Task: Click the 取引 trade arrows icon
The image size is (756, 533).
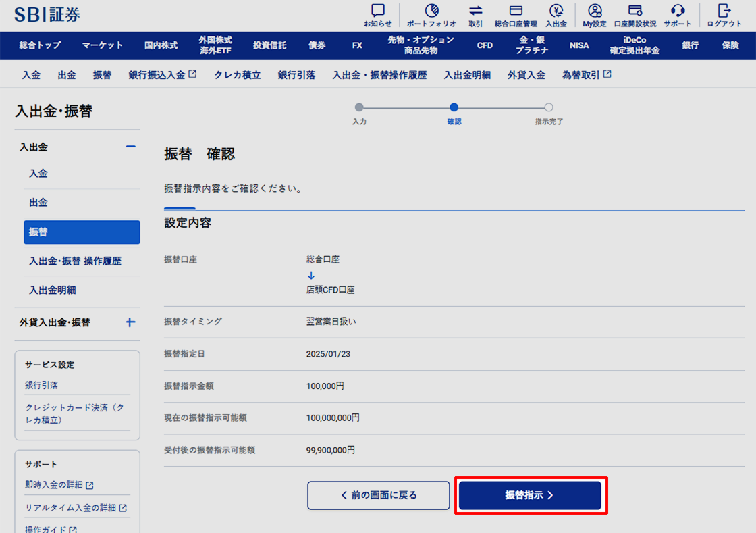Action: 475,11
